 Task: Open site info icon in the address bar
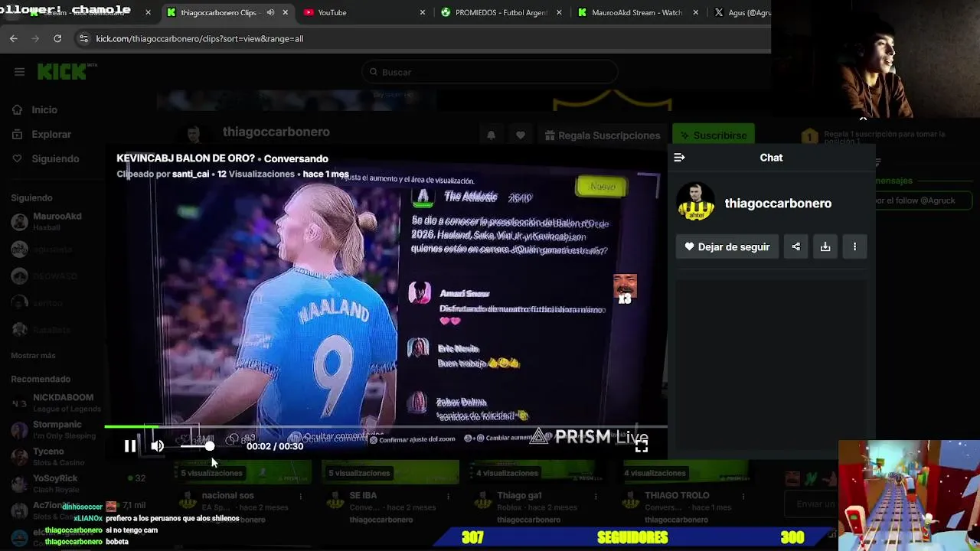pyautogui.click(x=83, y=38)
